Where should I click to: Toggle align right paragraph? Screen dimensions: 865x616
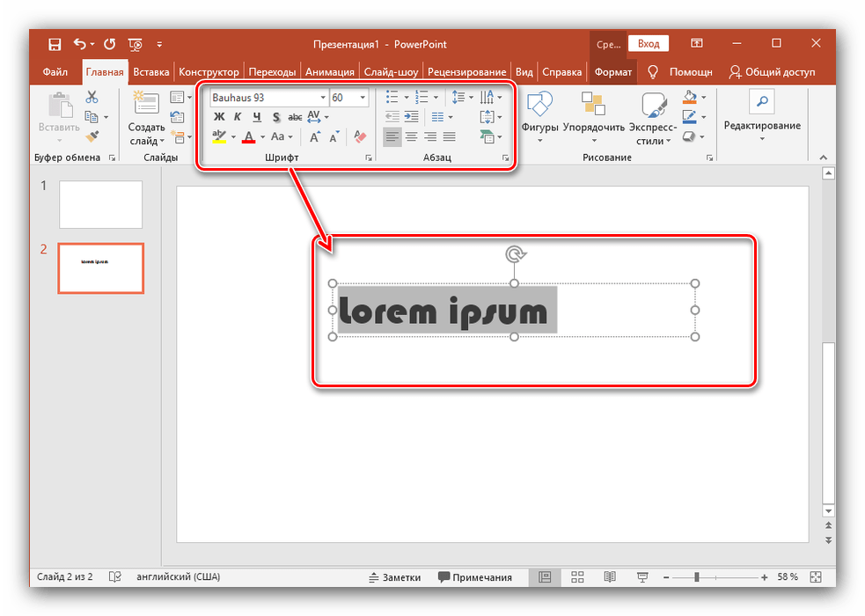point(430,136)
